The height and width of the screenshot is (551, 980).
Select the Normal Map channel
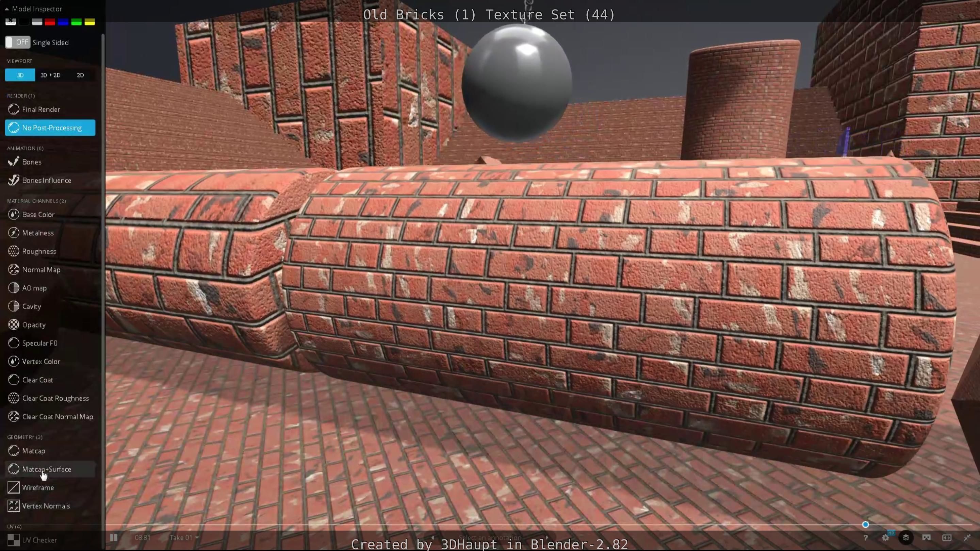pyautogui.click(x=41, y=270)
